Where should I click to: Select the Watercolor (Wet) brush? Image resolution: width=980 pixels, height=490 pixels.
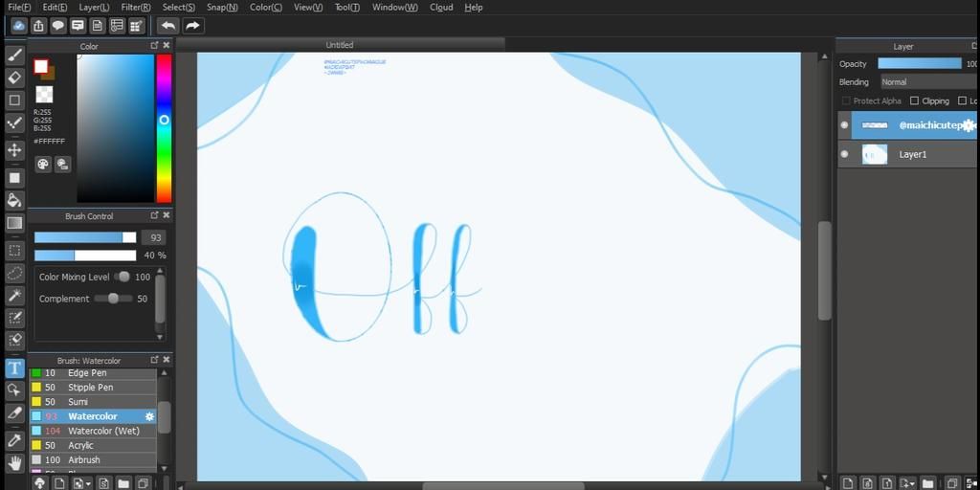coord(93,431)
